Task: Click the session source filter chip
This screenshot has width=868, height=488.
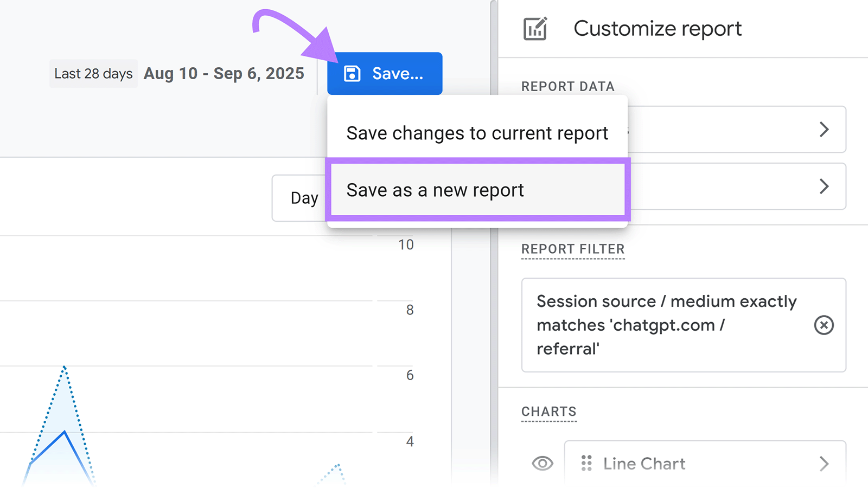Action: pyautogui.click(x=666, y=325)
